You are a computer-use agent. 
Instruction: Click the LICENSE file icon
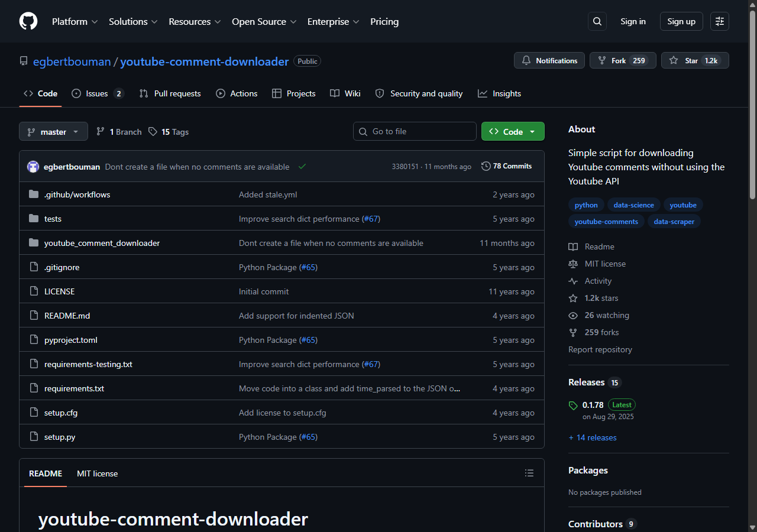point(34,291)
